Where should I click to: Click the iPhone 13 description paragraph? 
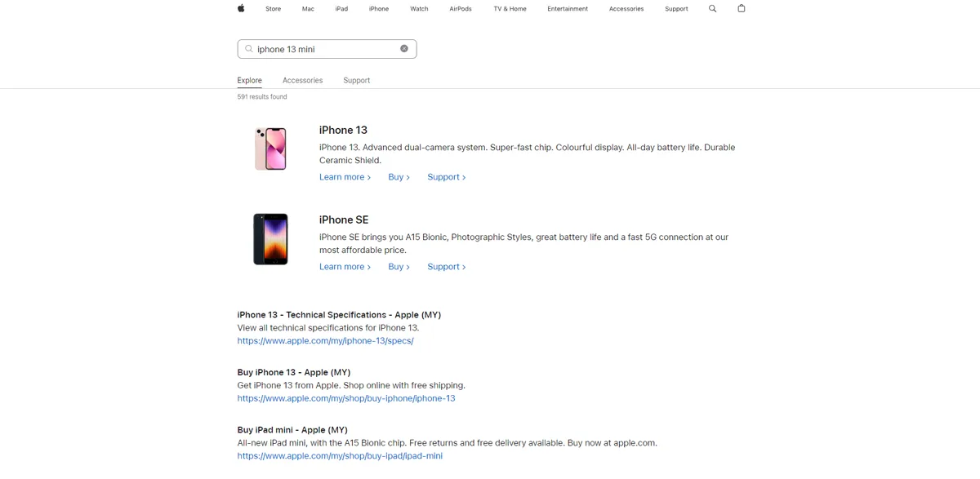[527, 154]
